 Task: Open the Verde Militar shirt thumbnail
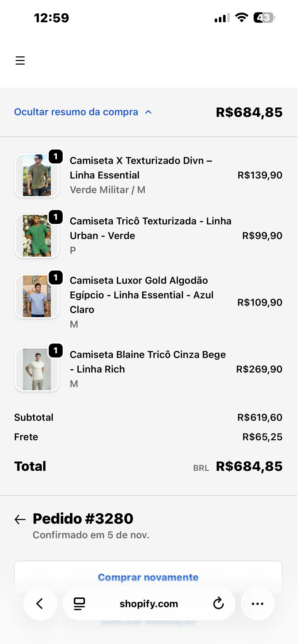(x=37, y=175)
